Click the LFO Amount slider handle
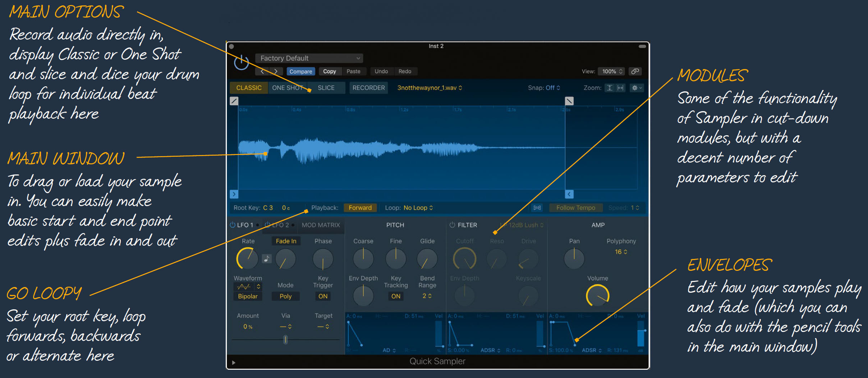Image resolution: width=868 pixels, height=378 pixels. (x=285, y=340)
